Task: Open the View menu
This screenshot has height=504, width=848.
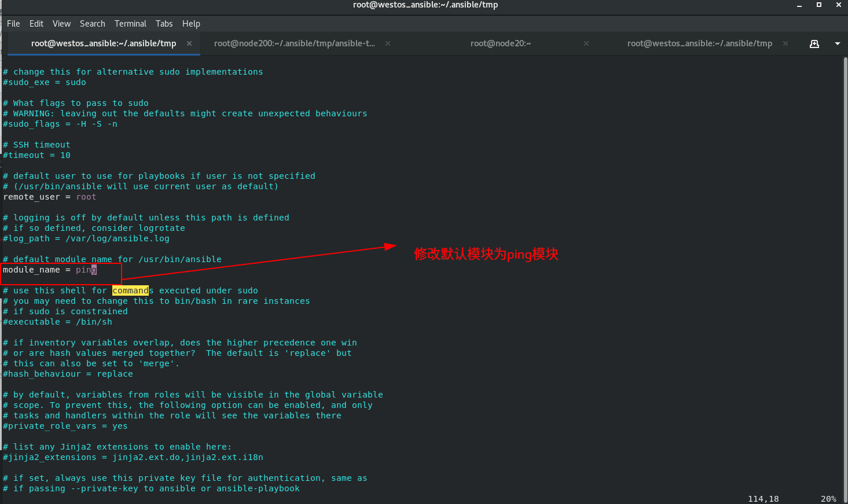Action: (x=61, y=24)
